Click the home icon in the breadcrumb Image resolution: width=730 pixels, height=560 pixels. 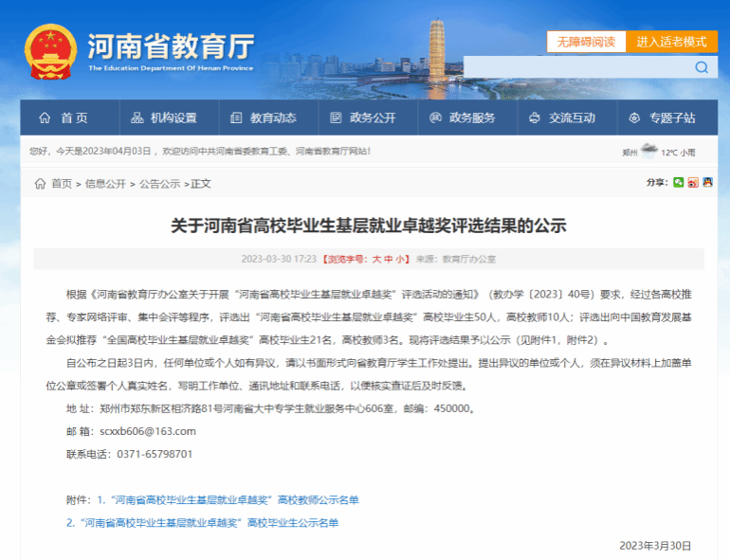(x=40, y=184)
